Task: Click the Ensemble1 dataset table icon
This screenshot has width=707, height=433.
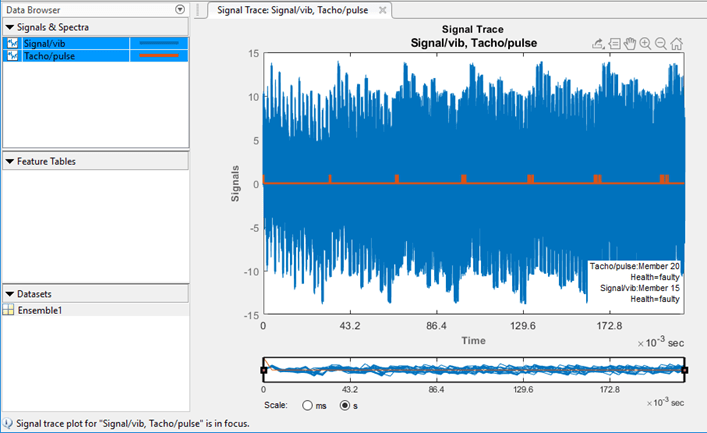Action: (8, 310)
